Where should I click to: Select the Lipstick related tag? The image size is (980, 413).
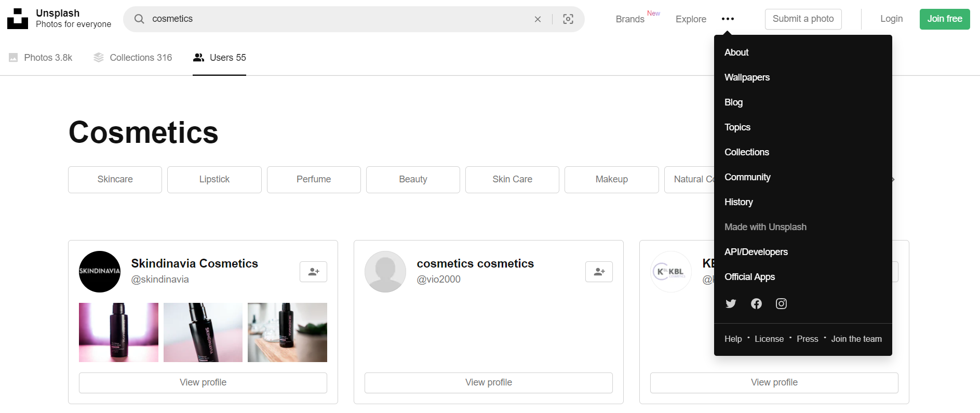point(214,179)
